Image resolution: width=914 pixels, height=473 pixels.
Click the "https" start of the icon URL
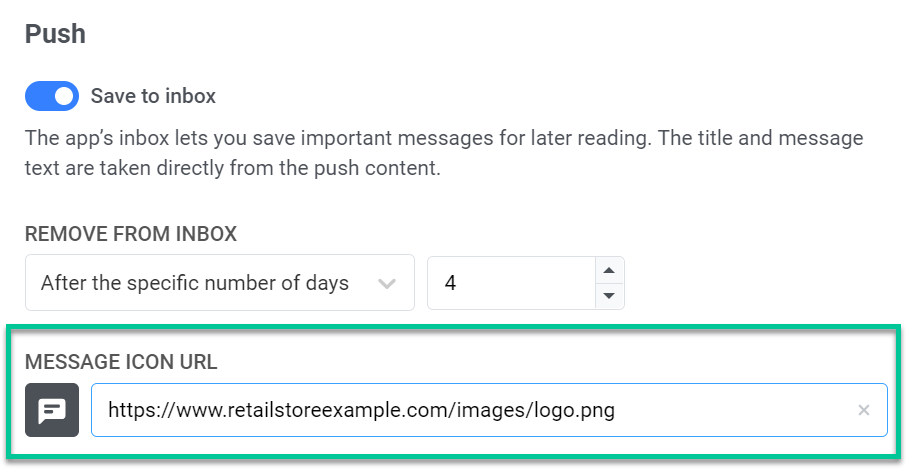[x=130, y=410]
